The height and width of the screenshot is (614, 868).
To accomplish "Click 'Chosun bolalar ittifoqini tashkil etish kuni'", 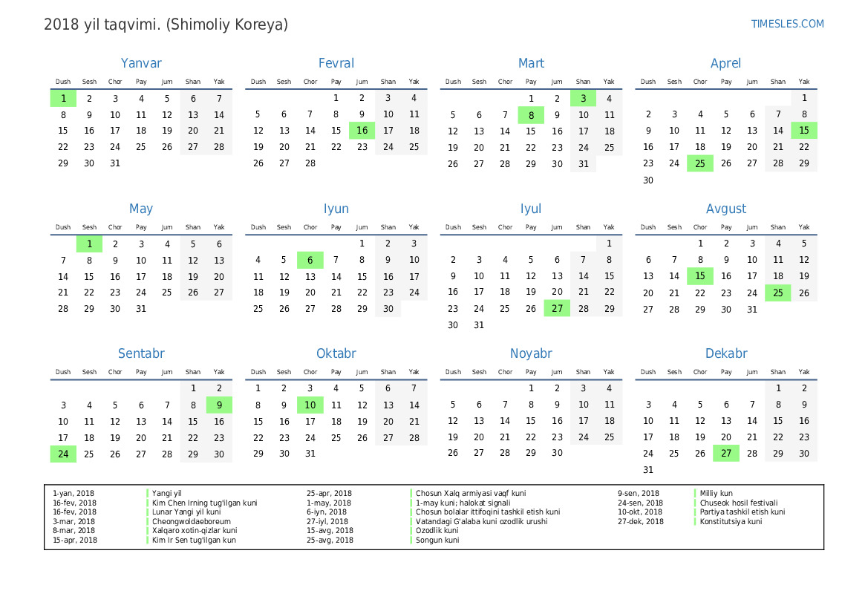I will (x=488, y=512).
